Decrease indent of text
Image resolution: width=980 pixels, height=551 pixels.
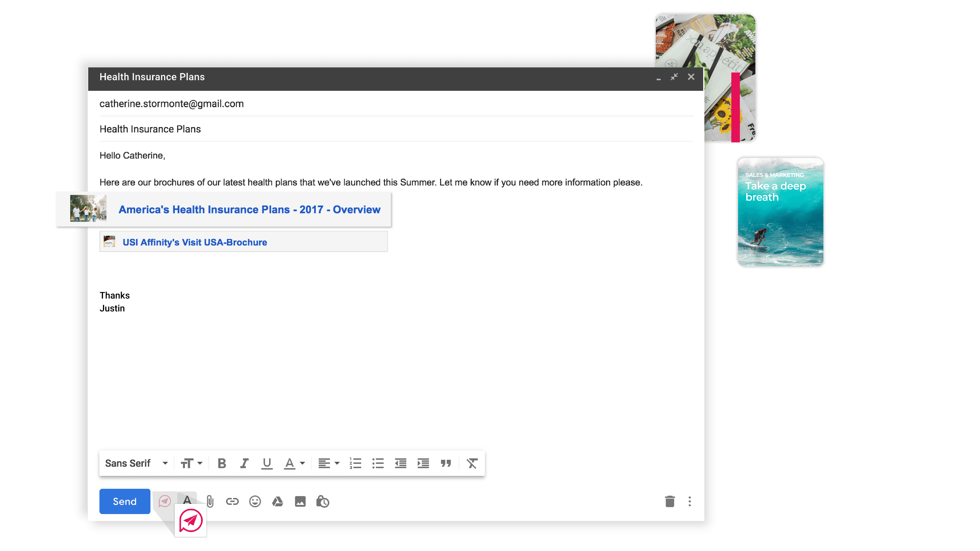tap(400, 463)
